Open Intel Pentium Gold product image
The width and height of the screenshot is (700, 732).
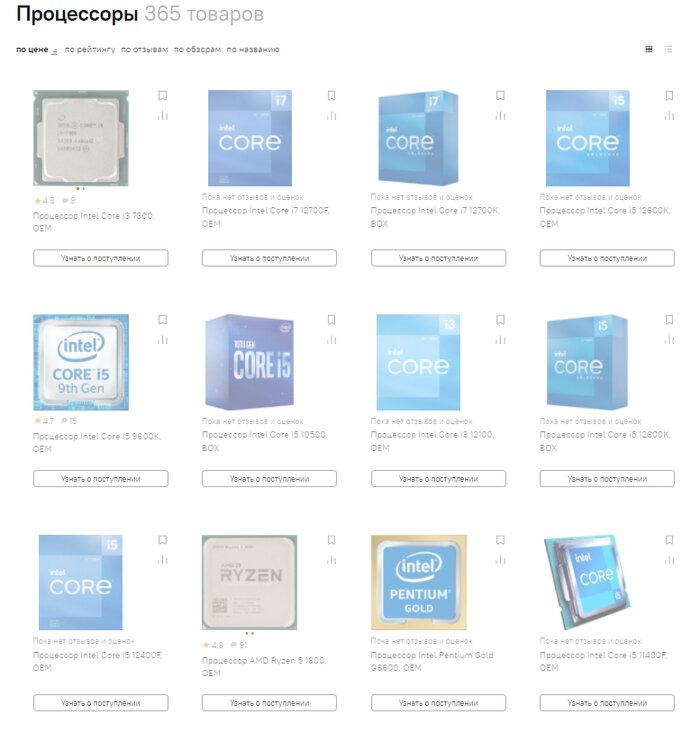click(419, 583)
